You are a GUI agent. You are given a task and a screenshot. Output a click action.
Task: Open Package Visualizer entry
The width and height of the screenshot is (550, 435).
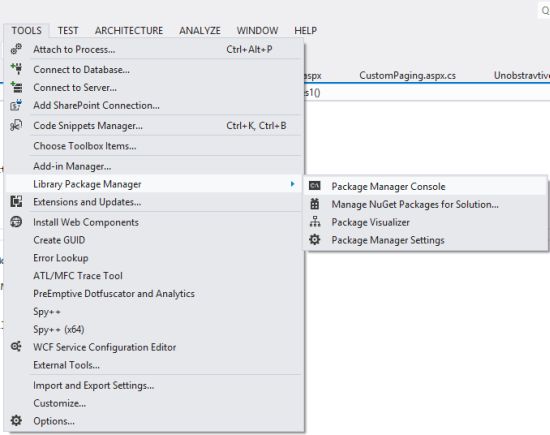[425, 222]
